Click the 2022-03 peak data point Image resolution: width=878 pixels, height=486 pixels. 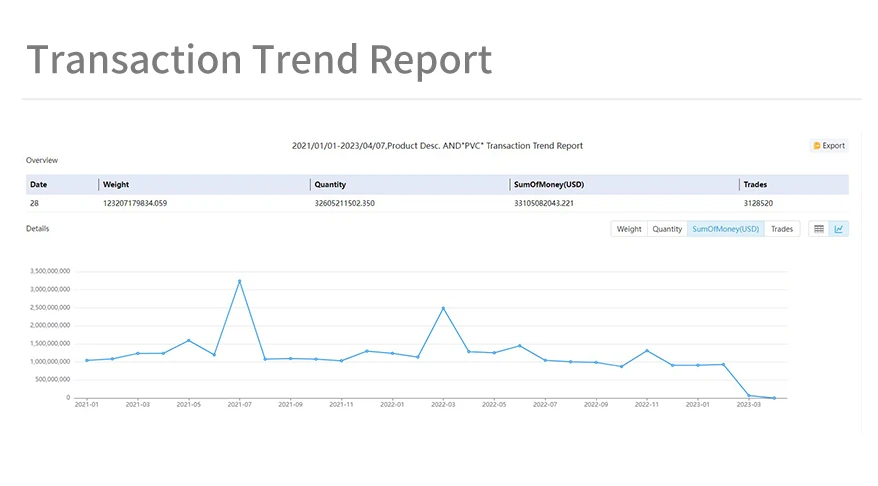pyautogui.click(x=443, y=308)
